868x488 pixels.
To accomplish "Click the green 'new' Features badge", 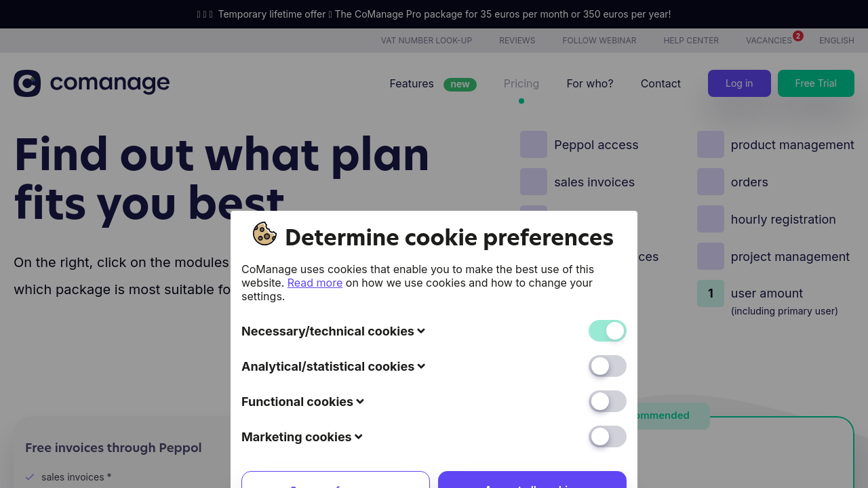I will pyautogui.click(x=460, y=84).
